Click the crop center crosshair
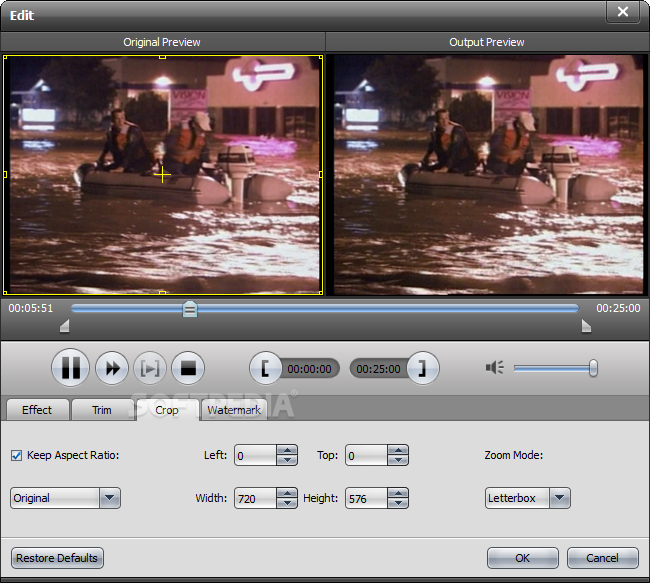The width and height of the screenshot is (650, 583). (x=162, y=175)
